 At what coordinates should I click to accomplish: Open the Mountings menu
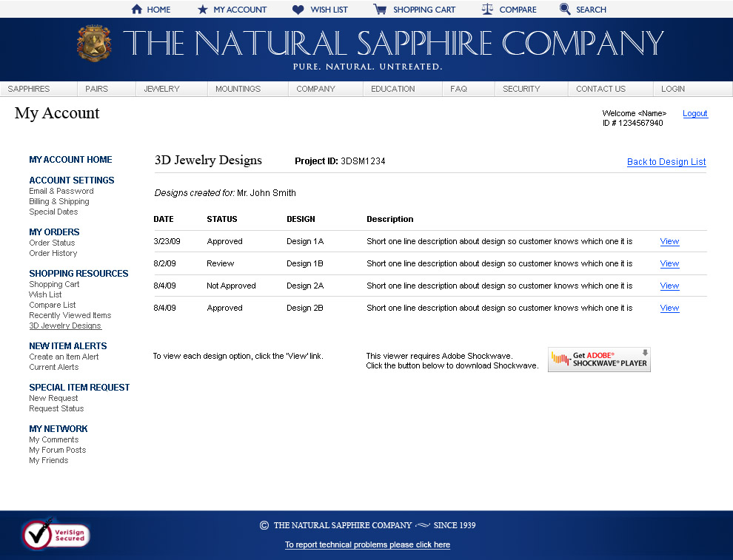(238, 89)
